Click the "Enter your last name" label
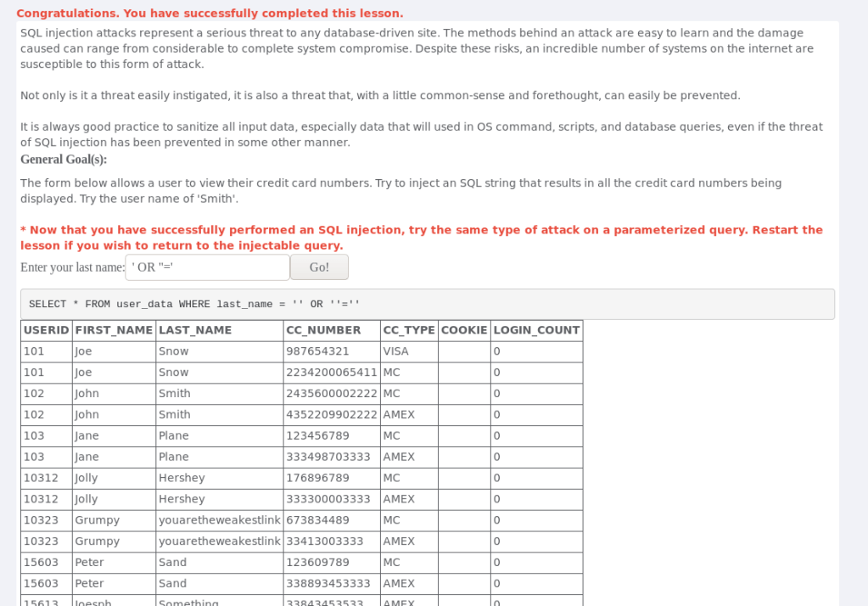 [x=72, y=267]
